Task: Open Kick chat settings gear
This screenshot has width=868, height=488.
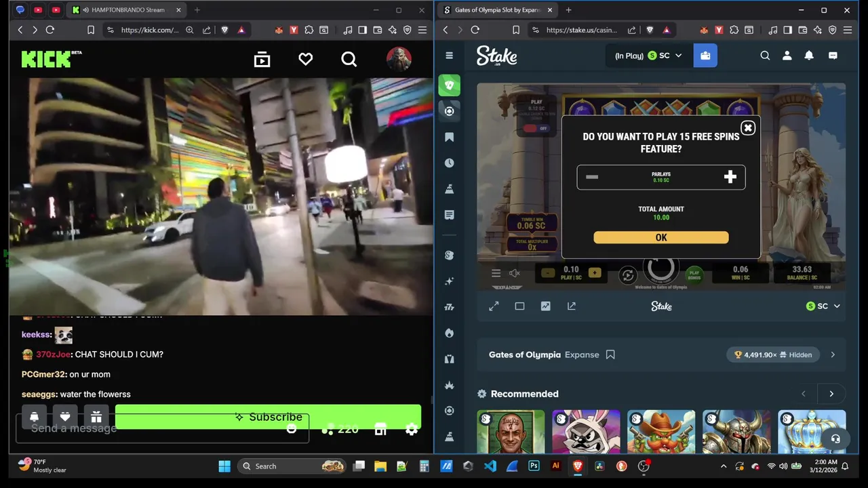Action: tap(412, 430)
